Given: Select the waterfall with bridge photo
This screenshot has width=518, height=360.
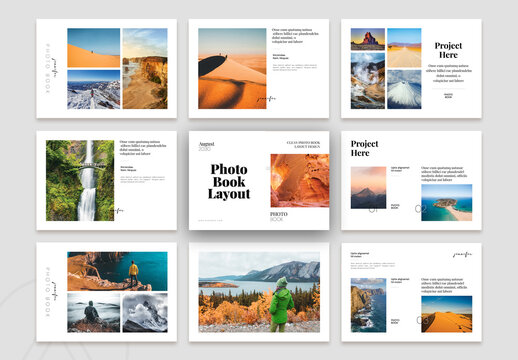Looking at the screenshot, I should click(80, 180).
